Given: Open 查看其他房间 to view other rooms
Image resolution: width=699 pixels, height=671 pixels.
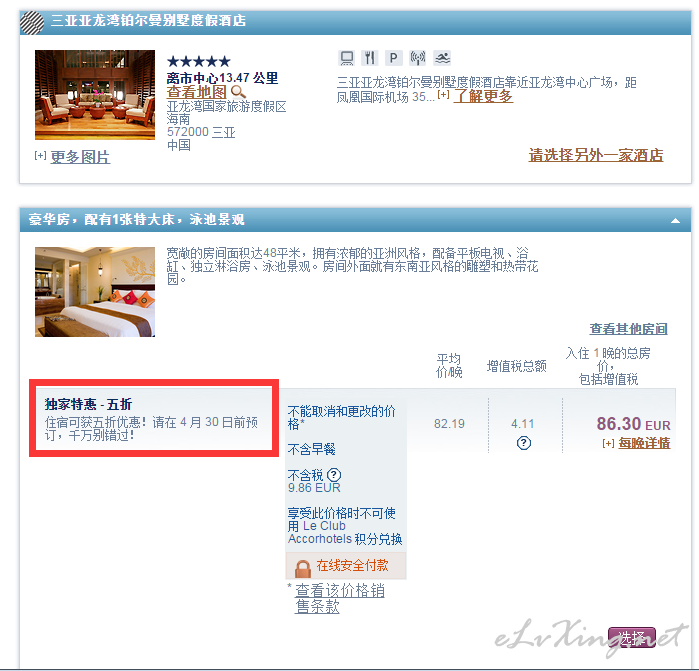Looking at the screenshot, I should tap(628, 329).
